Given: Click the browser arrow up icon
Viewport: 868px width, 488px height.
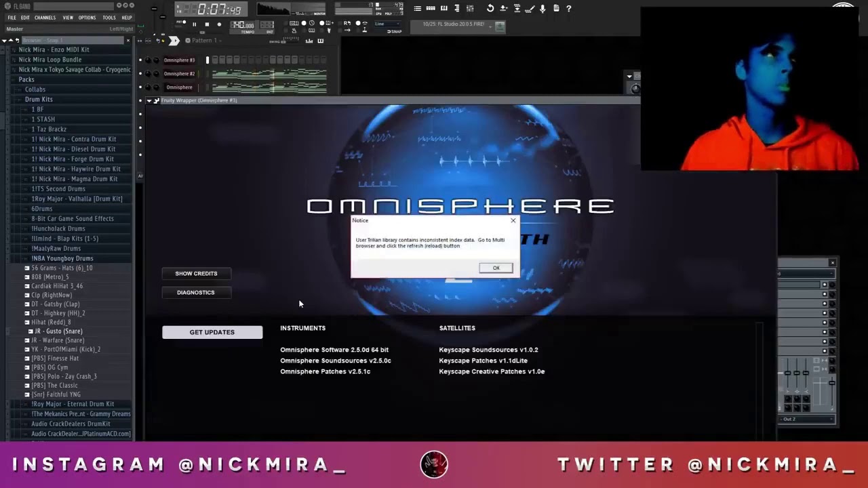Looking at the screenshot, I should point(11,41).
